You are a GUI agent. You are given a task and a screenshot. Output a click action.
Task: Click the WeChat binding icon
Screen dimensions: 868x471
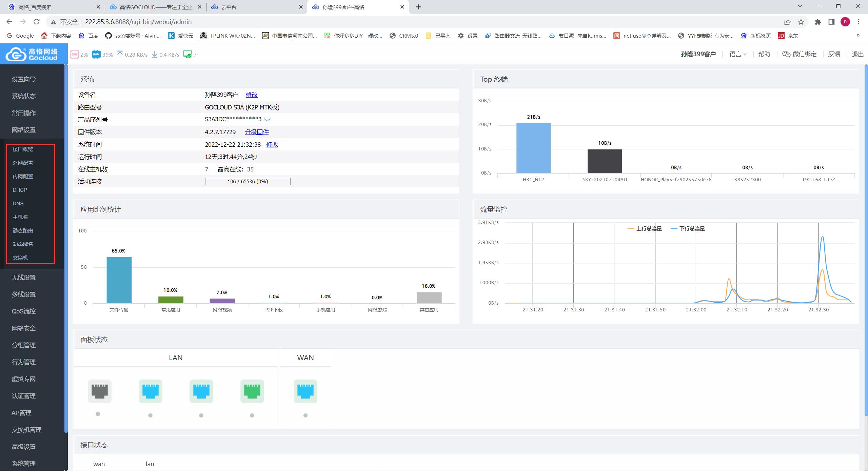(786, 54)
